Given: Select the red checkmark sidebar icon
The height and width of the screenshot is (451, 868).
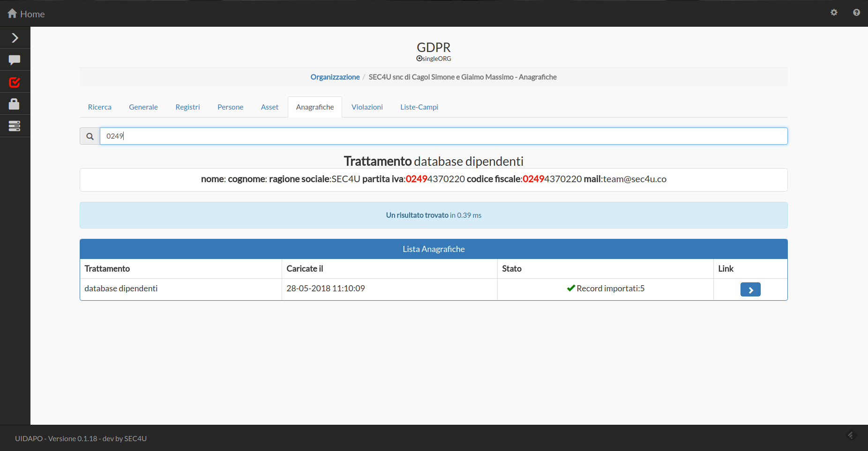Looking at the screenshot, I should (15, 82).
